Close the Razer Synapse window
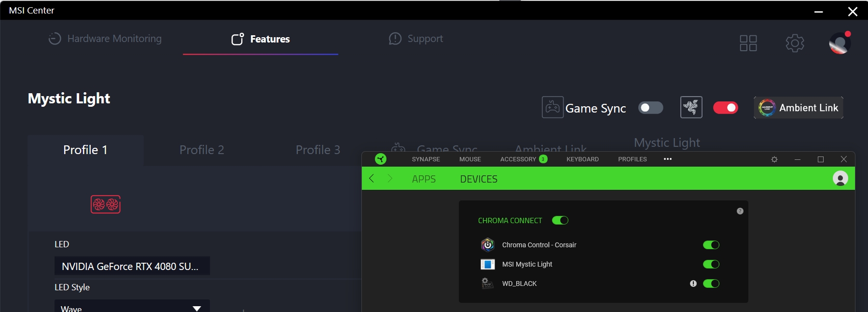The image size is (868, 312). (x=843, y=159)
